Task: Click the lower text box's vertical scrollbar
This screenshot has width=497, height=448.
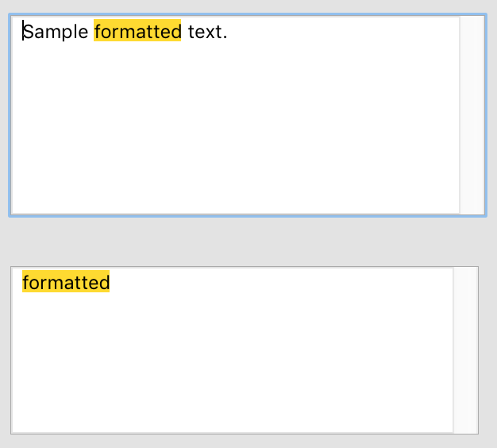Action: click(x=465, y=350)
